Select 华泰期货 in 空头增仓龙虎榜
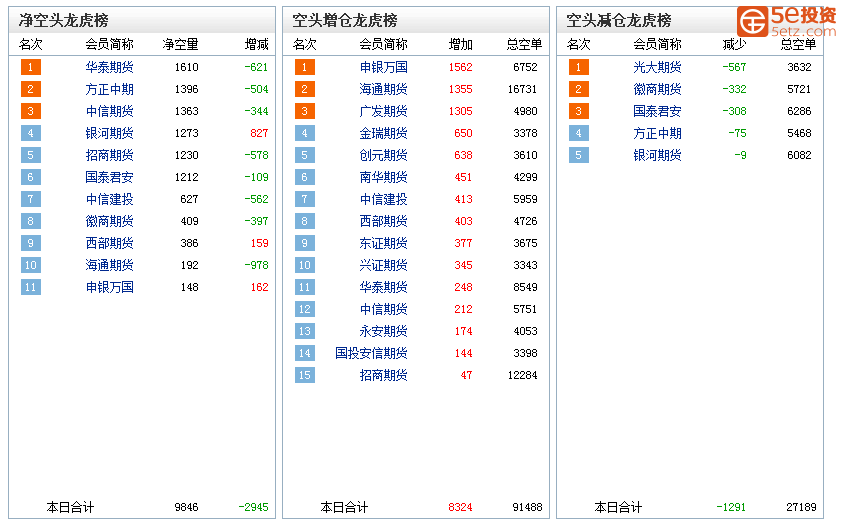Screen dimensions: 844x529 point(383,287)
